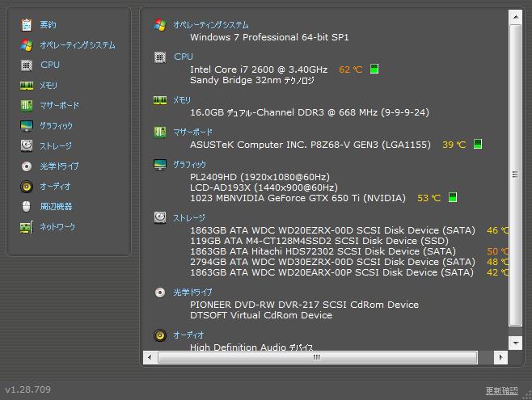The height and width of the screenshot is (400, 532).
Task: Click the 39 °C motherboard temperature value
Action: coord(454,145)
